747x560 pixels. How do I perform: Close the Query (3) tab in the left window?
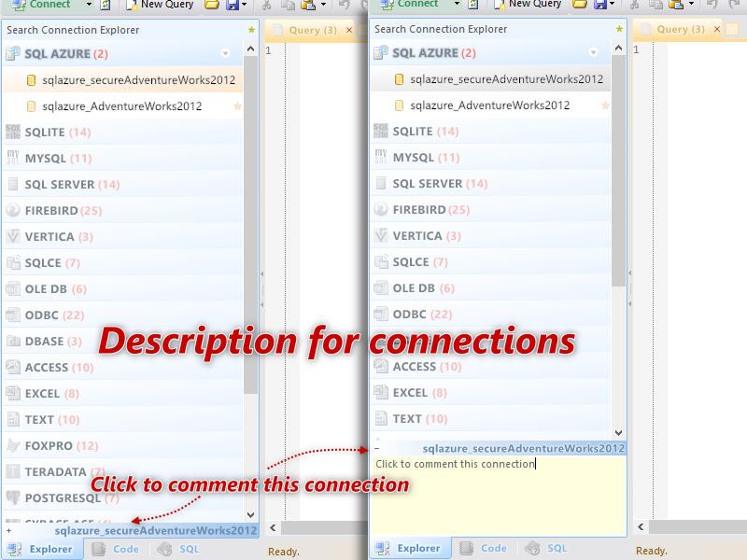[349, 31]
